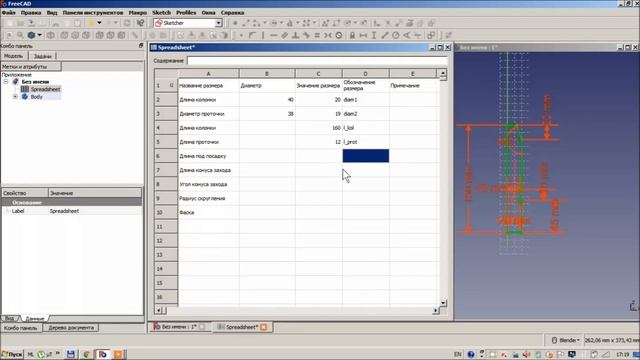Select the coincident point constraint tool
Image resolution: width=640 pixels, height=360 pixels.
tap(241, 36)
